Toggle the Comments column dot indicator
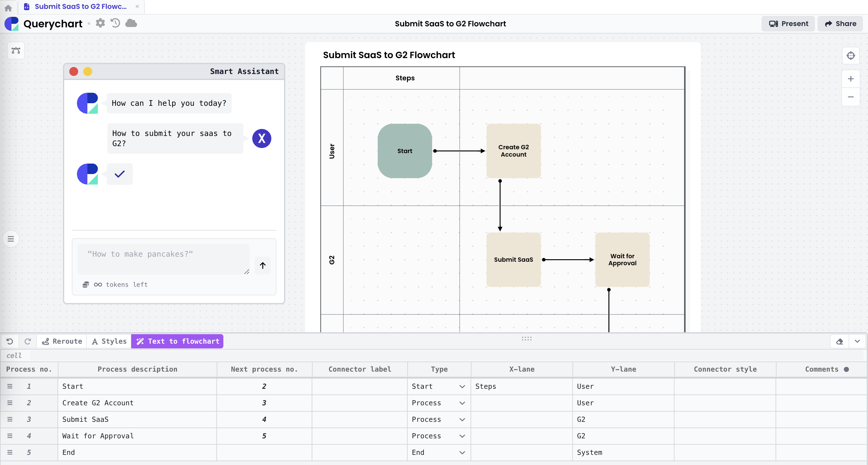This screenshot has height=465, width=868. [x=846, y=369]
